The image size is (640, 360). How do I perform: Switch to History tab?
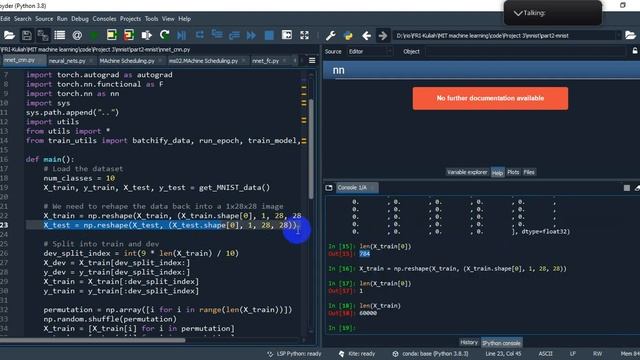pyautogui.click(x=469, y=342)
